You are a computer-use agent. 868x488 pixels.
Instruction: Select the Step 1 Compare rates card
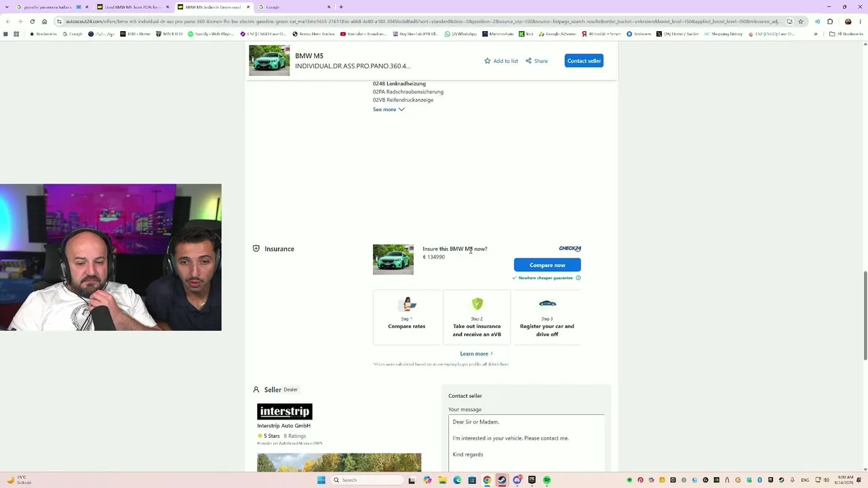point(407,317)
